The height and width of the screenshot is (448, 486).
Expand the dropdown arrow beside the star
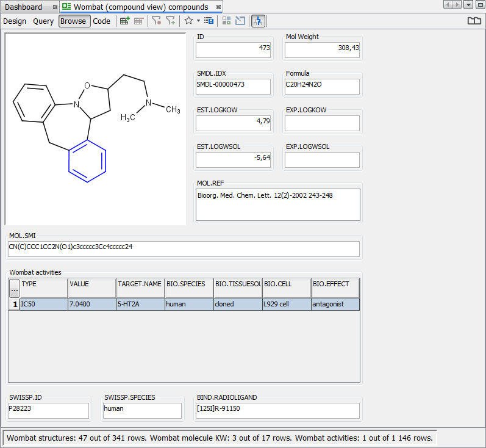(x=198, y=21)
